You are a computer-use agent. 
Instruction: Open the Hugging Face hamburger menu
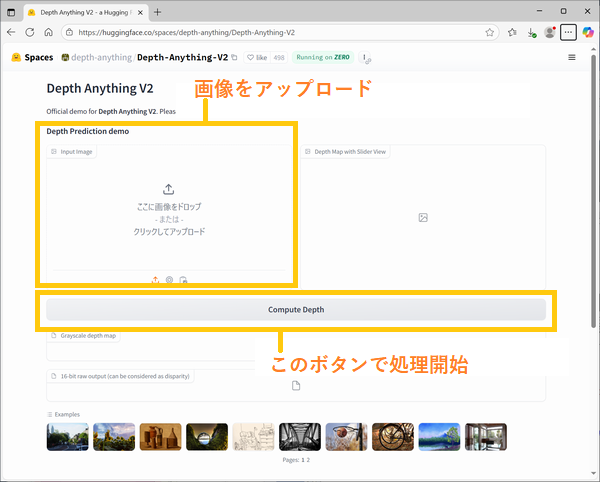pos(572,57)
